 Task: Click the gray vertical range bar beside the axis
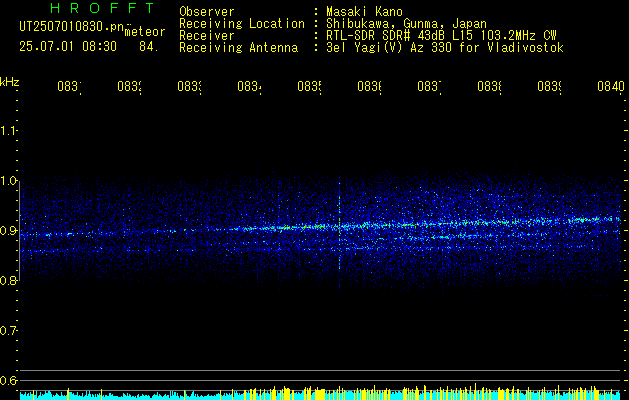tap(20, 231)
